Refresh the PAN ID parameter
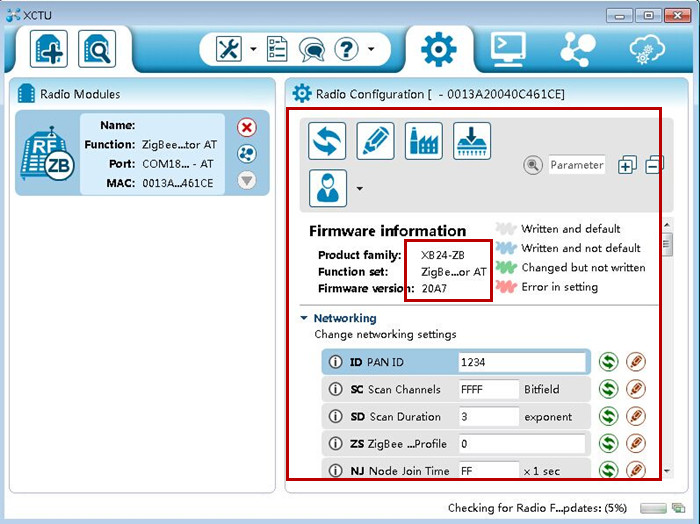The width and height of the screenshot is (700, 524). [608, 362]
